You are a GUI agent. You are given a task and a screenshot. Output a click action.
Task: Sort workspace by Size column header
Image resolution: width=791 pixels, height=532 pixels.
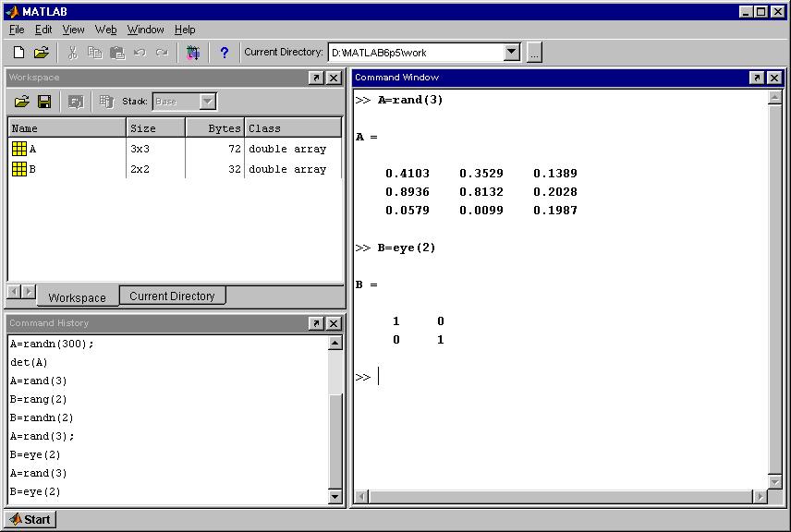click(155, 128)
